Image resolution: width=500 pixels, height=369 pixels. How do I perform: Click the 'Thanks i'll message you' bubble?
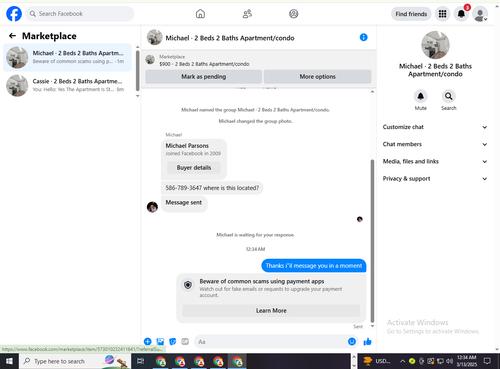click(x=314, y=266)
